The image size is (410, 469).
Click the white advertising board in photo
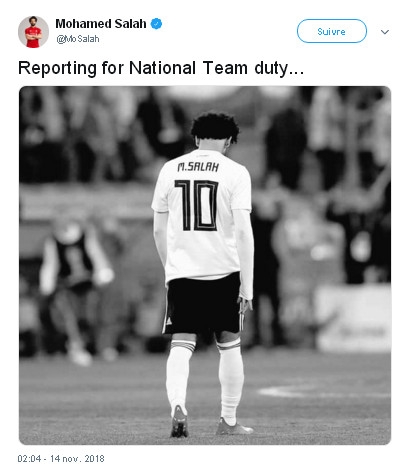pos(354,318)
